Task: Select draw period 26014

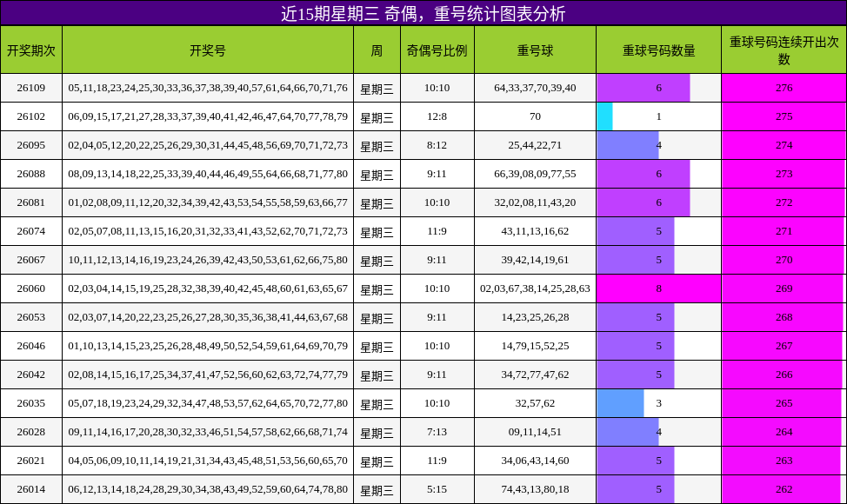Action: pos(31,489)
